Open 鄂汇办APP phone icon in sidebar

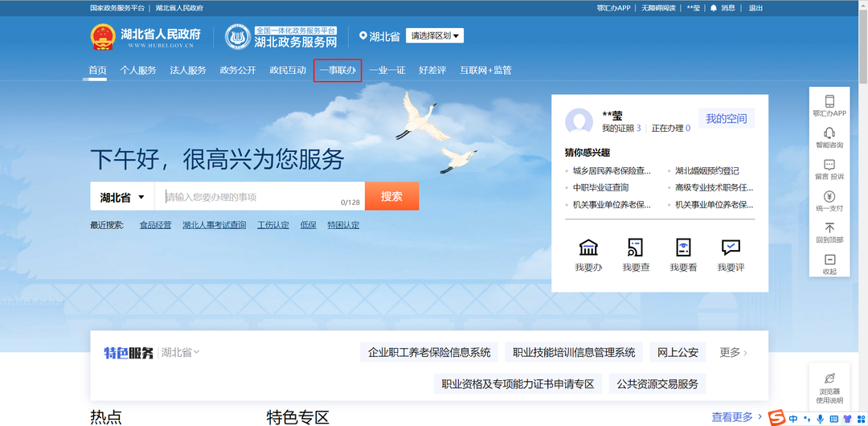coord(829,102)
